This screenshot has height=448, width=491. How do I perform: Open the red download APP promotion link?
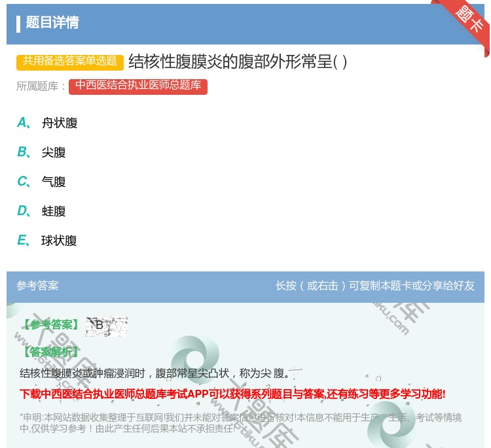tap(232, 394)
